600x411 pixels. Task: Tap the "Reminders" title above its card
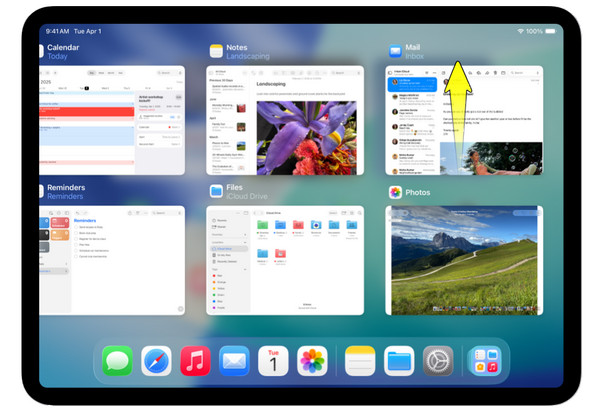tap(66, 188)
